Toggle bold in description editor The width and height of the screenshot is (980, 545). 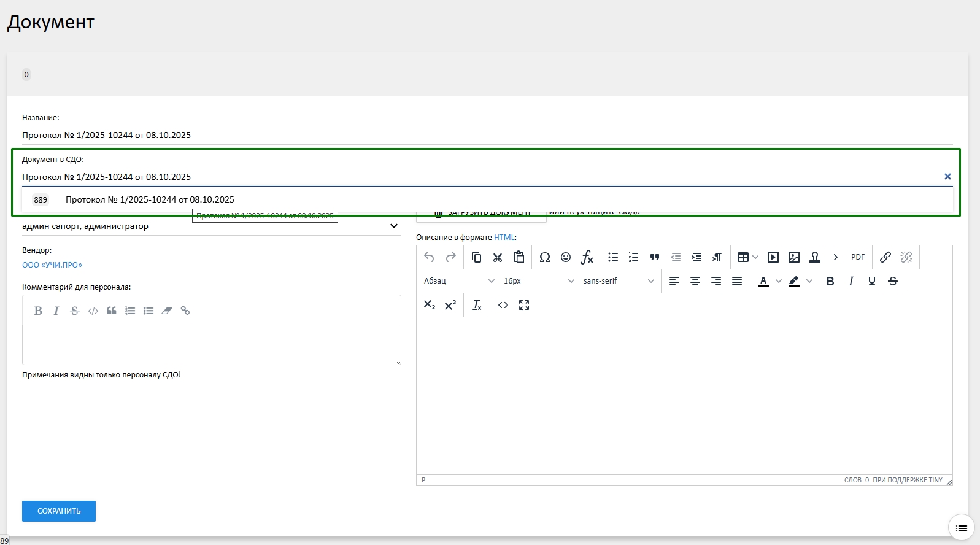(830, 281)
